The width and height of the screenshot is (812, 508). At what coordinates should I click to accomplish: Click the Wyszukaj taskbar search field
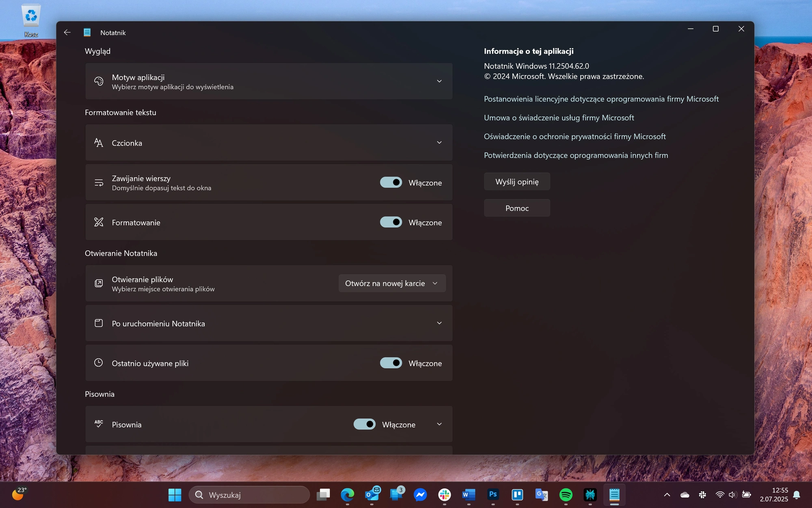249,495
